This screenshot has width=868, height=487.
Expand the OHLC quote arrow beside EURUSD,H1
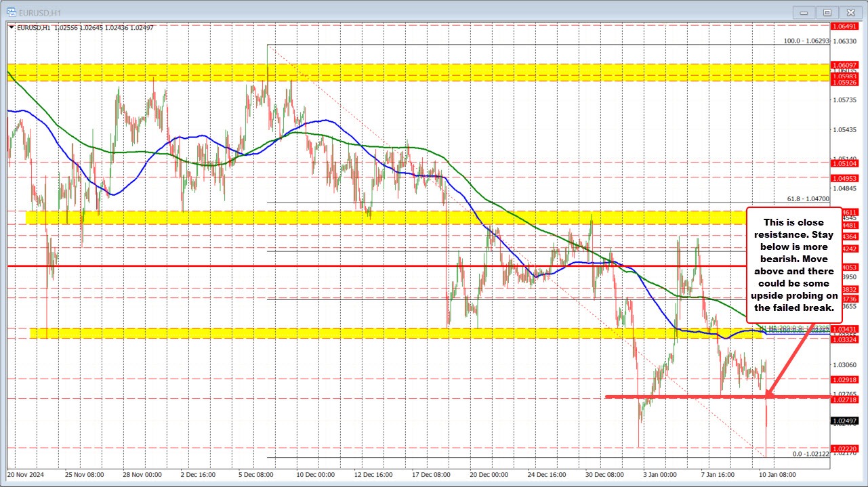10,28
